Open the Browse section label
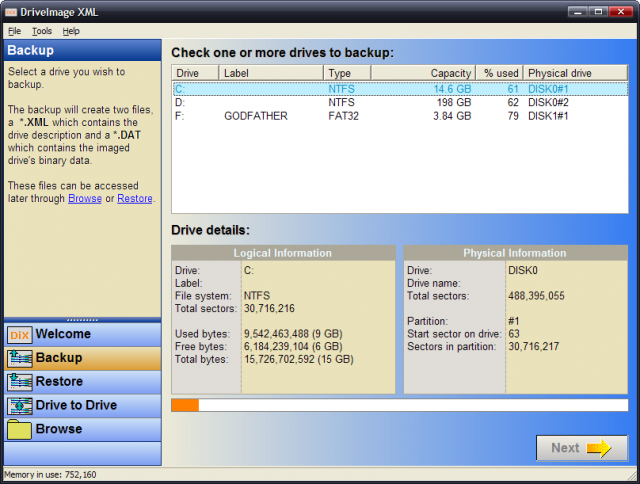Screen dimensions: 640x484 point(59,428)
